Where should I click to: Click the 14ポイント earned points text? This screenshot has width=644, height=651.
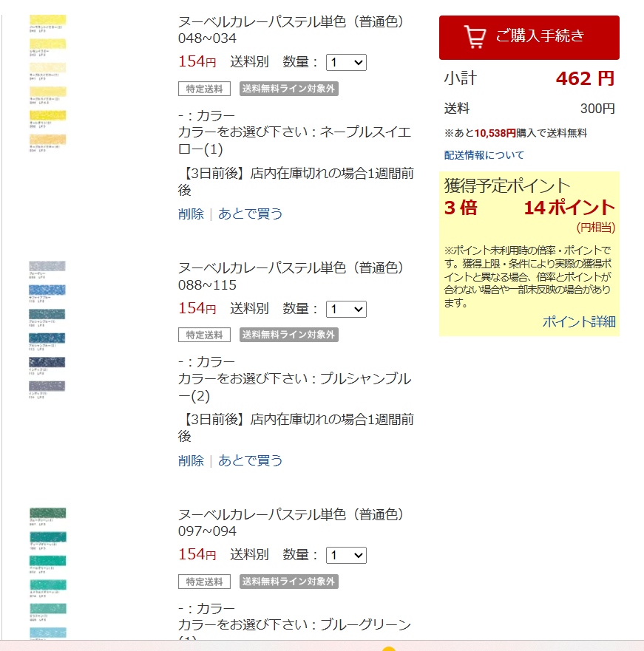click(569, 208)
